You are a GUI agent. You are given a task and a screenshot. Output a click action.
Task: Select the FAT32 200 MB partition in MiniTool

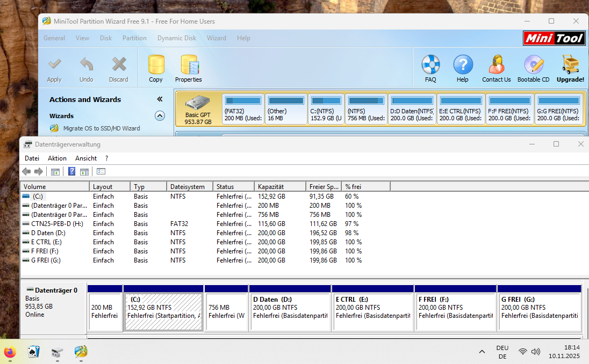(243, 109)
